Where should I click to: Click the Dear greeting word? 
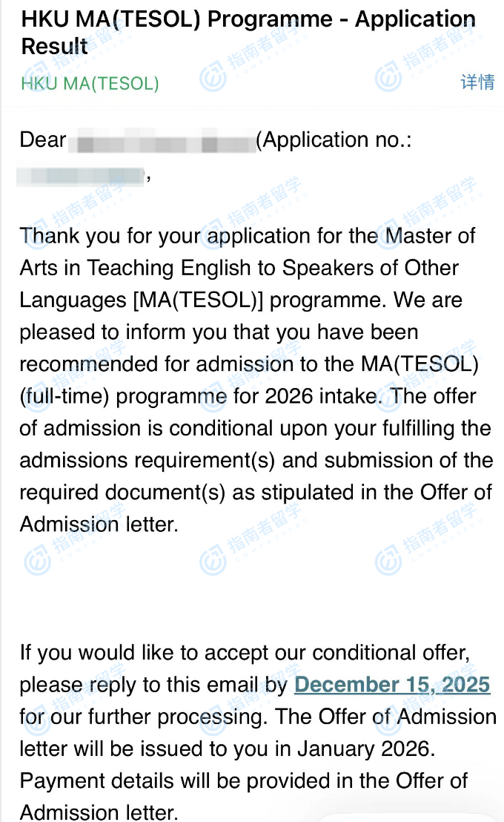coord(43,140)
